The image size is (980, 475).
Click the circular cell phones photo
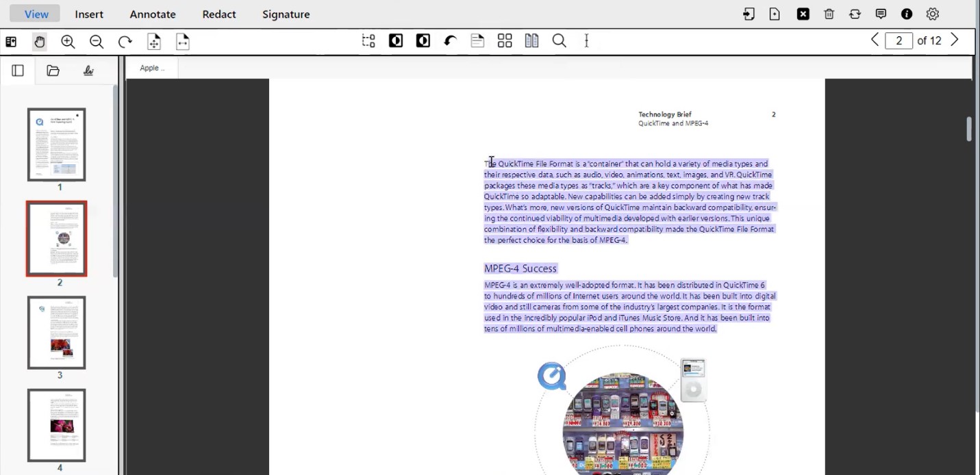click(623, 424)
